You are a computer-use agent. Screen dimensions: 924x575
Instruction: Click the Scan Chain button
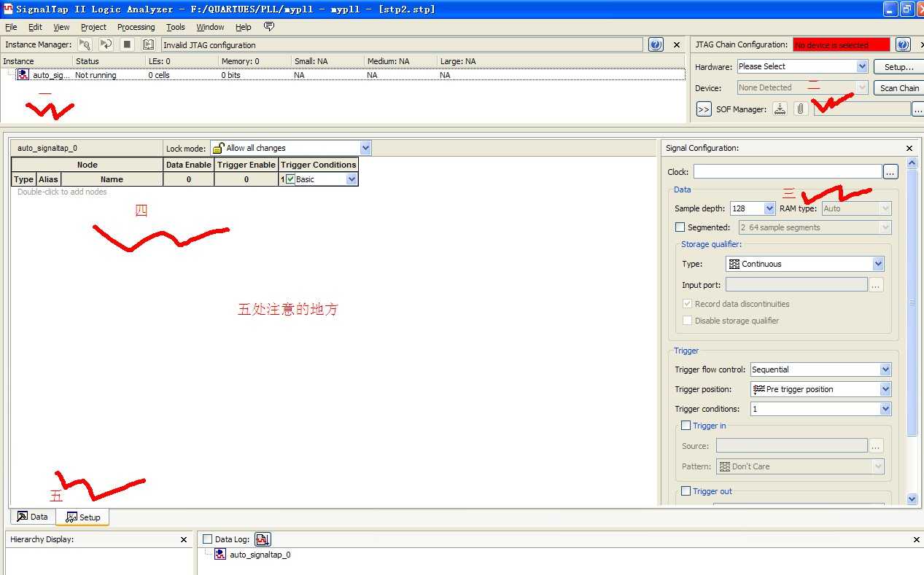(898, 88)
